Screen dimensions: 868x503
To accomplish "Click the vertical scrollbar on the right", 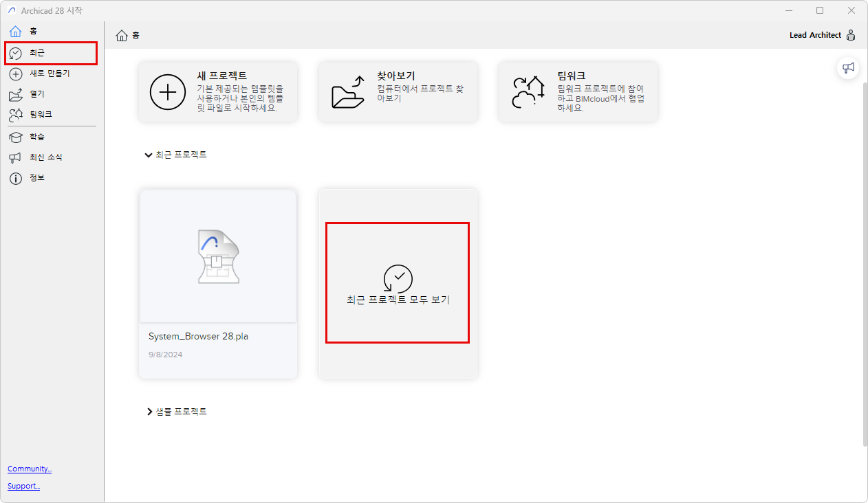I will (x=865, y=265).
